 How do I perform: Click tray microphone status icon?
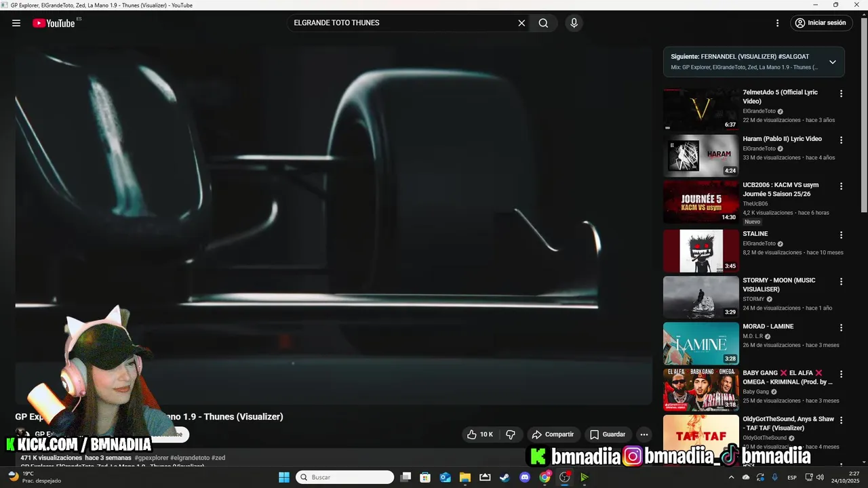coord(774,477)
